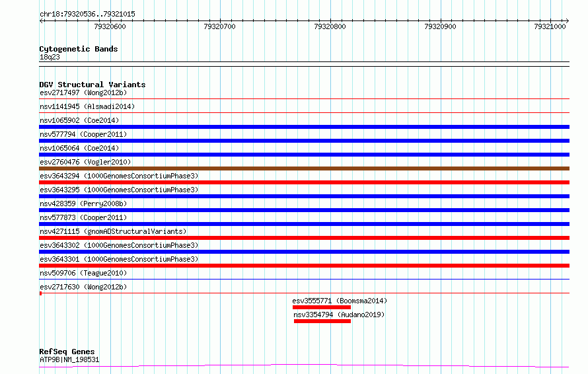
Task: Open nsv4271115 (gnomADStructuralVariants) label
Action: 113,231
